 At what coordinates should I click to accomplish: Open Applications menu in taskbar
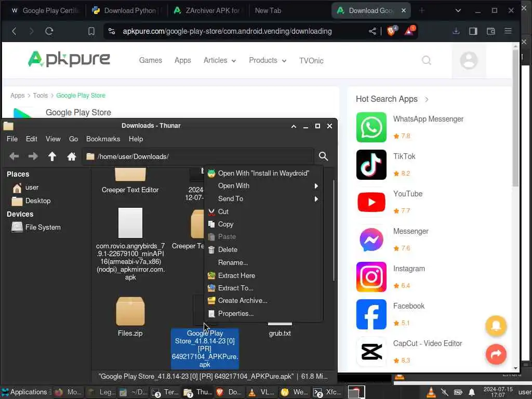(x=26, y=392)
